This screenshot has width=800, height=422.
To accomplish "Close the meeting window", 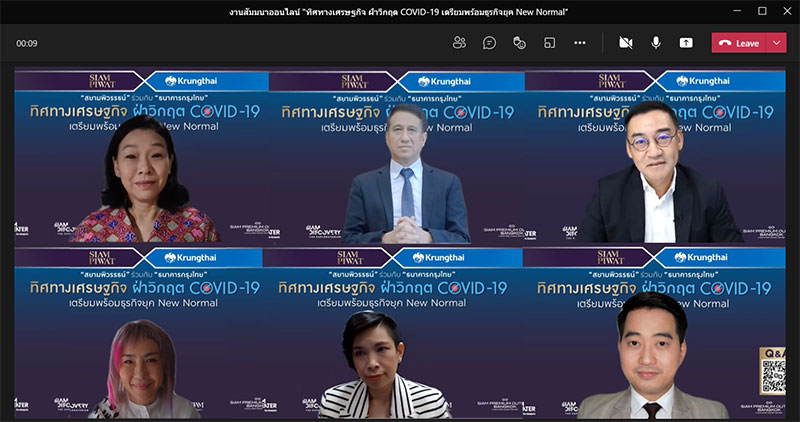I will pos(787,11).
